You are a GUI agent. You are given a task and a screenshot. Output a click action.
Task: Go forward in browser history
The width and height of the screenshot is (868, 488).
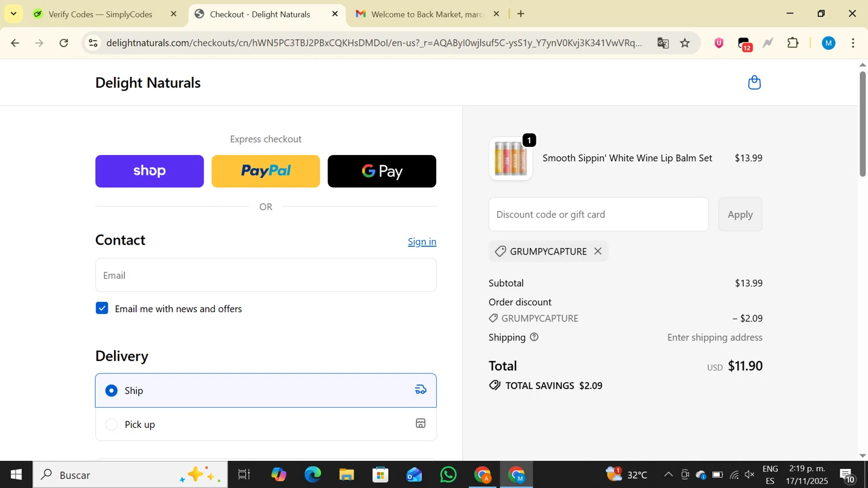coord(39,43)
